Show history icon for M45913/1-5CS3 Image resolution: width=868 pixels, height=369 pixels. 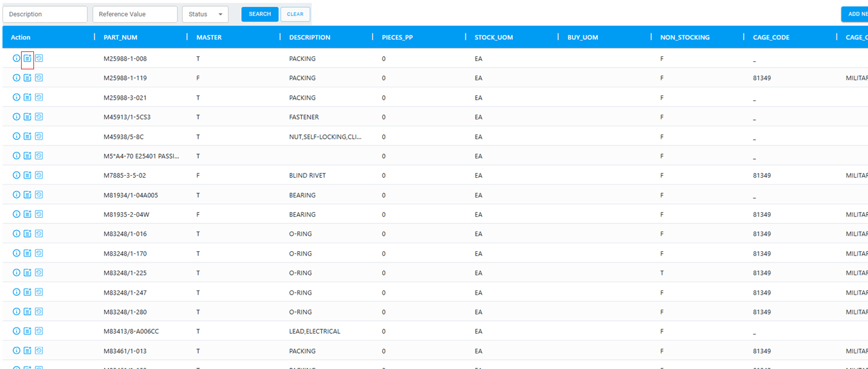(x=39, y=116)
